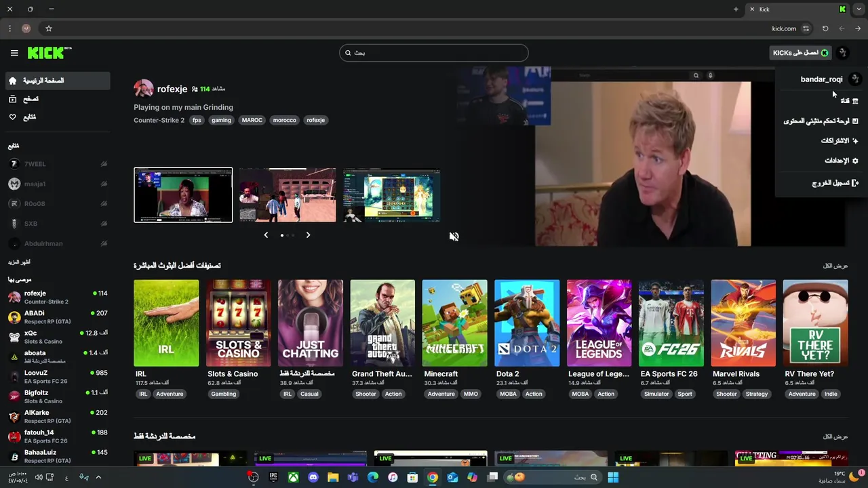
Task: Open the hamburger sidebar menu
Action: [x=14, y=53]
